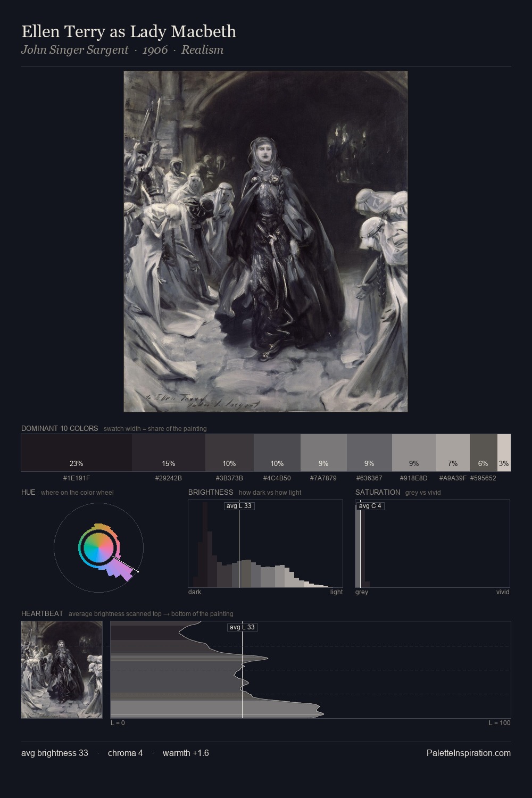Click the #636367 swatch
The width and height of the screenshot is (532, 798).
[369, 453]
